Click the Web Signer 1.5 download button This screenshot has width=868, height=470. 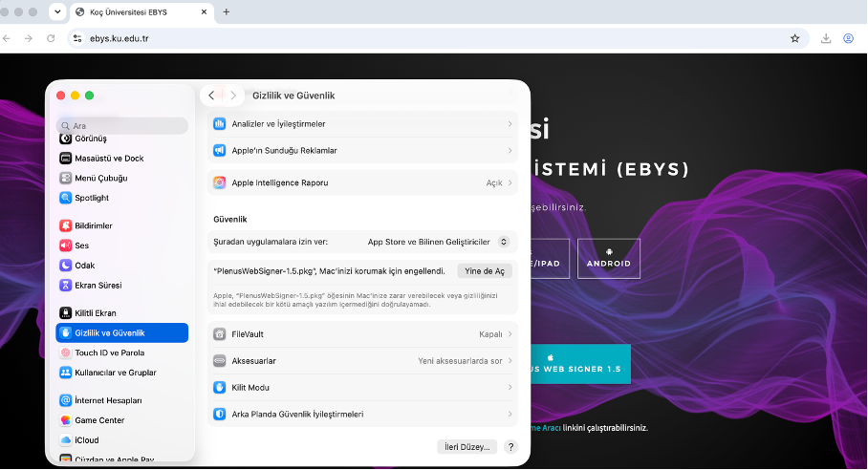[580, 364]
